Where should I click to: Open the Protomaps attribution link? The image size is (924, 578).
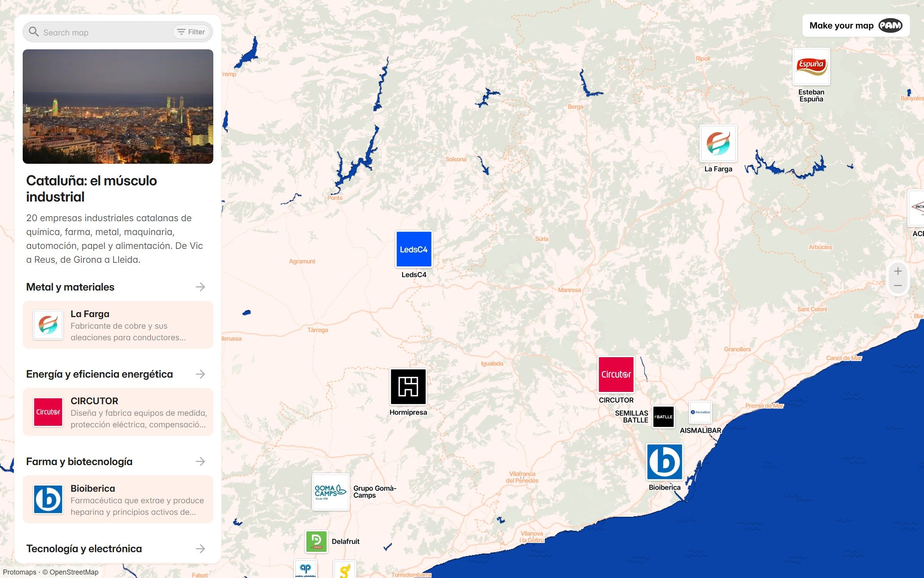pyautogui.click(x=20, y=572)
